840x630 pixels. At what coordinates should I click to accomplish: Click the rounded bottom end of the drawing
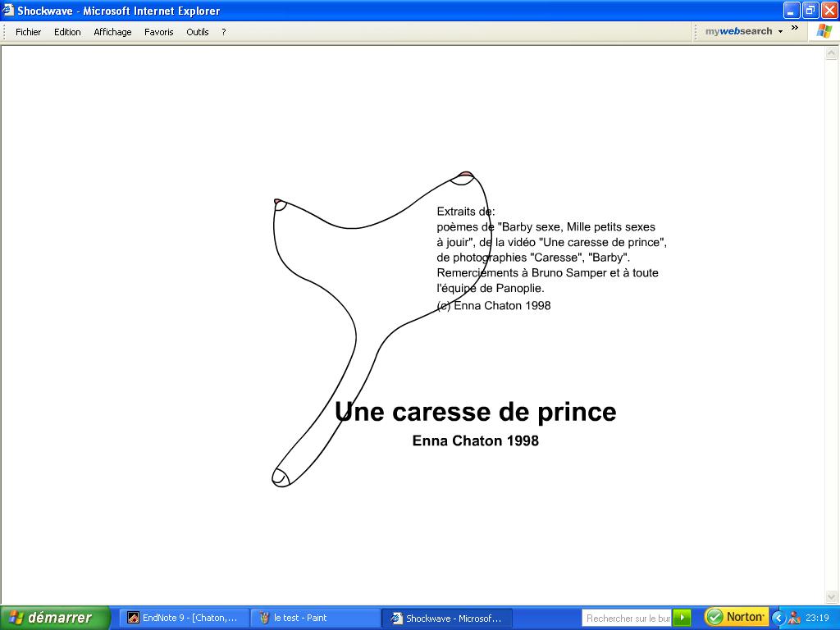click(x=281, y=477)
